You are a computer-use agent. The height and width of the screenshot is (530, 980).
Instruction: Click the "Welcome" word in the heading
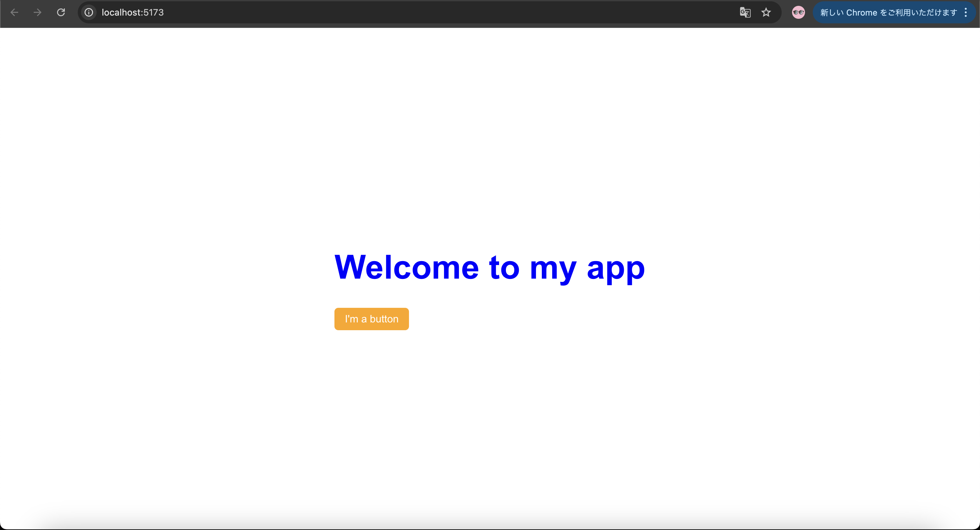pyautogui.click(x=406, y=267)
